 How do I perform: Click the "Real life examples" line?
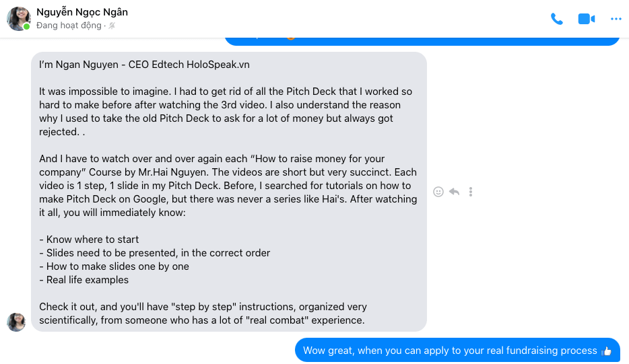coord(84,280)
